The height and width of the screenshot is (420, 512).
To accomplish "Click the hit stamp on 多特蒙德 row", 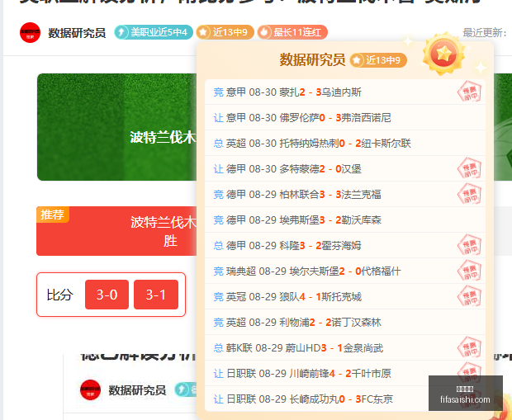I will [470, 168].
